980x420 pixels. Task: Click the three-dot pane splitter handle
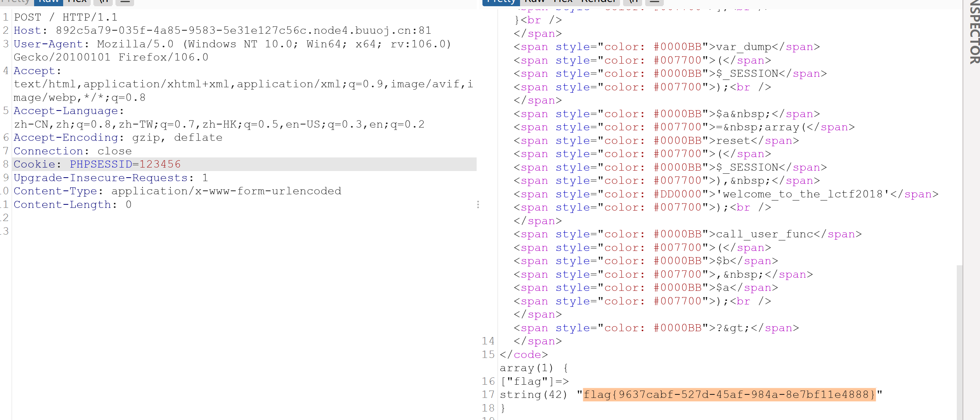478,204
